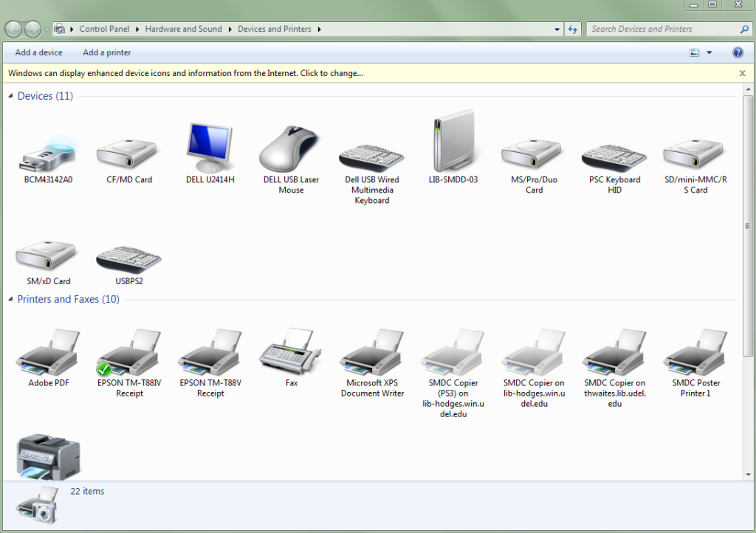Click the Search Devices and Printers box
Viewport: 756px width, 533px height.
(662, 30)
